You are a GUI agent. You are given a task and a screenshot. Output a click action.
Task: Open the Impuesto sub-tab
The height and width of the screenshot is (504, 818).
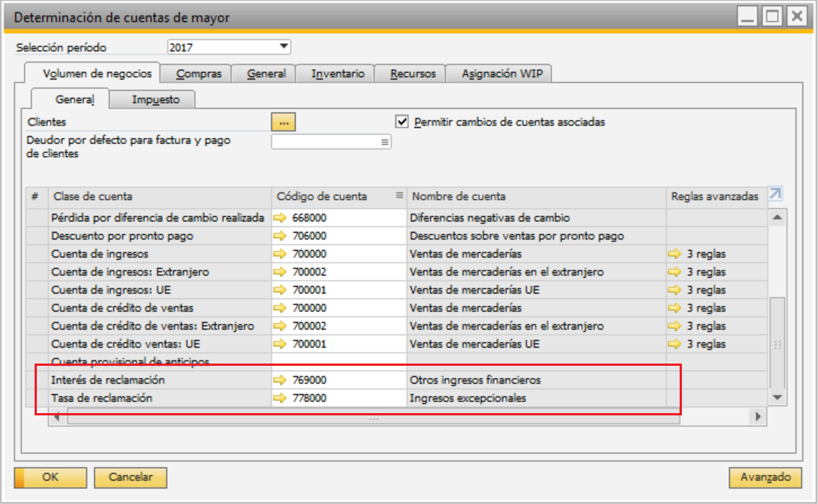tap(156, 99)
